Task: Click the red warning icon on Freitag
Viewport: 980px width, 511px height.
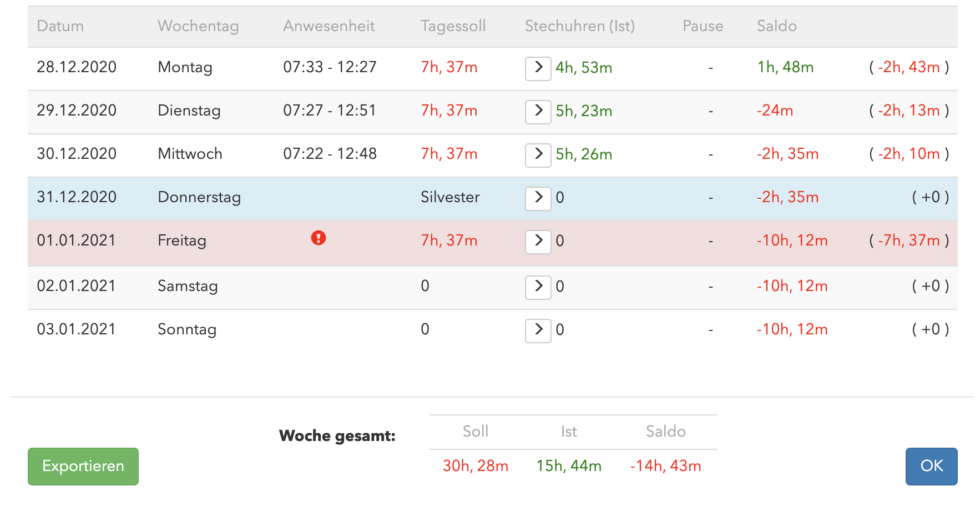Action: 319,238
